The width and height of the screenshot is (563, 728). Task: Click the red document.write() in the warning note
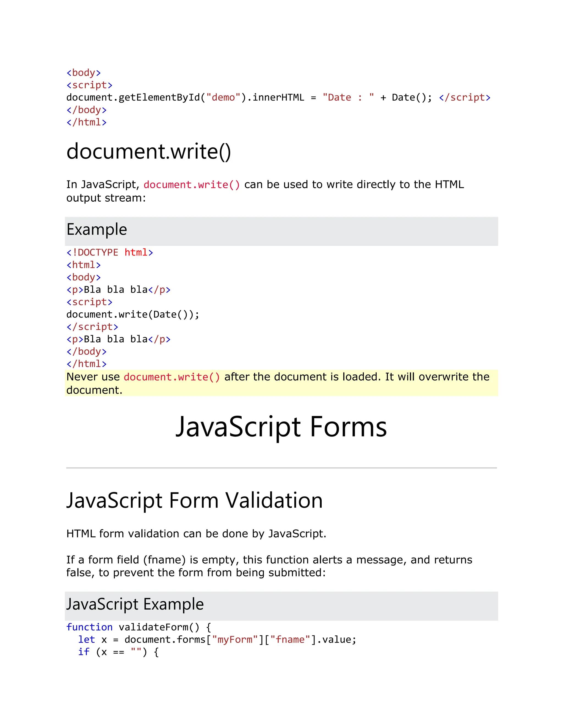point(172,377)
